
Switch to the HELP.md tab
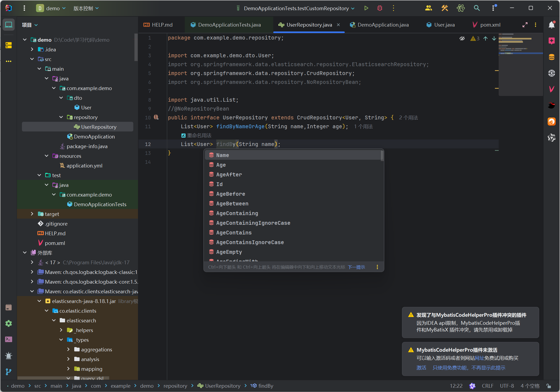point(158,25)
